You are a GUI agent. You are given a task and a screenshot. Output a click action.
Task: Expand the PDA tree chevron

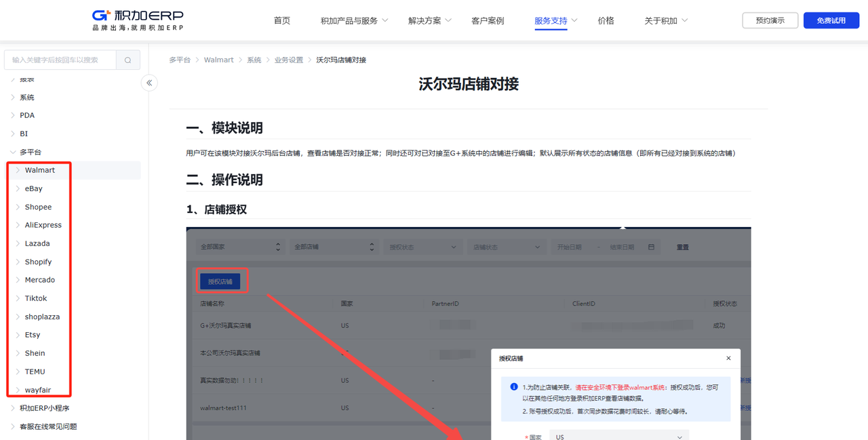pyautogui.click(x=13, y=115)
